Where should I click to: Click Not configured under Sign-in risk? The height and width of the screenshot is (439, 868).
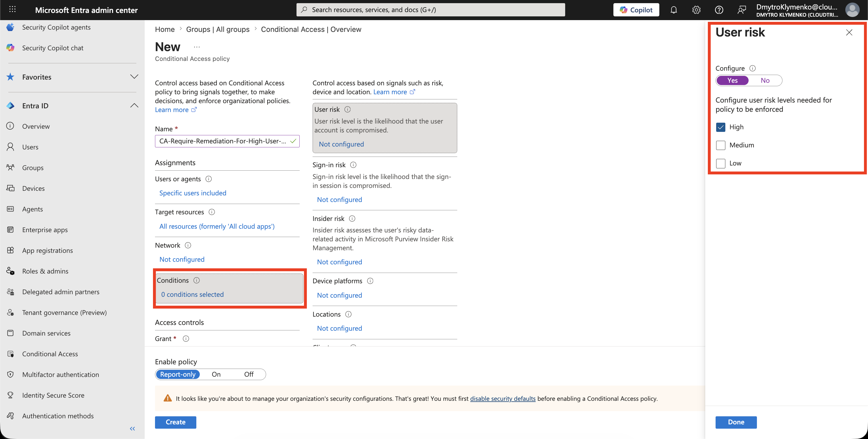(x=339, y=200)
